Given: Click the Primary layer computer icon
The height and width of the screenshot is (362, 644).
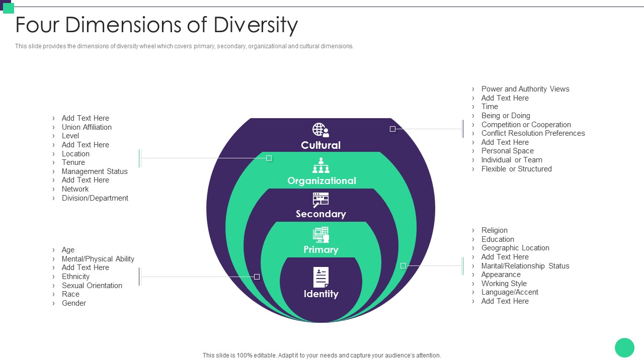Looking at the screenshot, I should click(321, 235).
